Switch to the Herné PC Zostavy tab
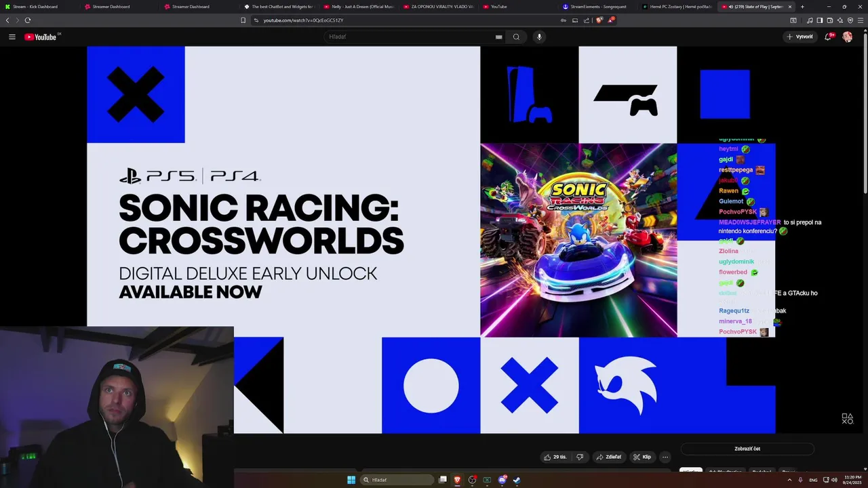Screen dimensions: 868x488 click(678, 7)
